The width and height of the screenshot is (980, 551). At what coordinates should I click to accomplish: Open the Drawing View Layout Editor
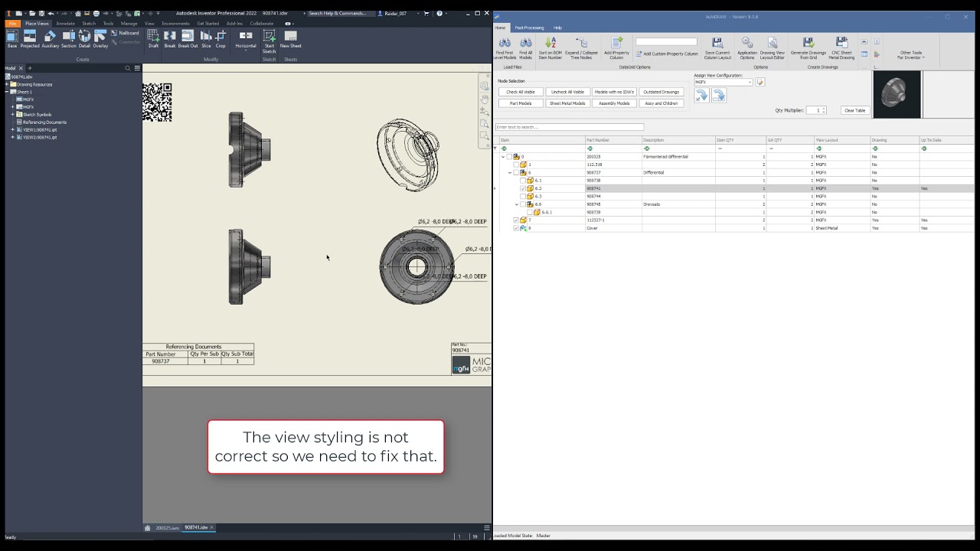772,48
